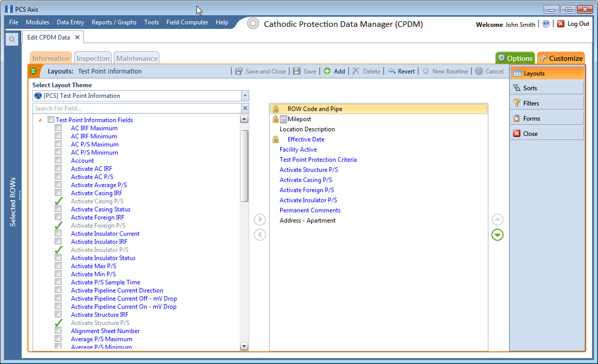The height and width of the screenshot is (364, 598).
Task: Click field list scrollbar up arrow
Action: pos(244,119)
